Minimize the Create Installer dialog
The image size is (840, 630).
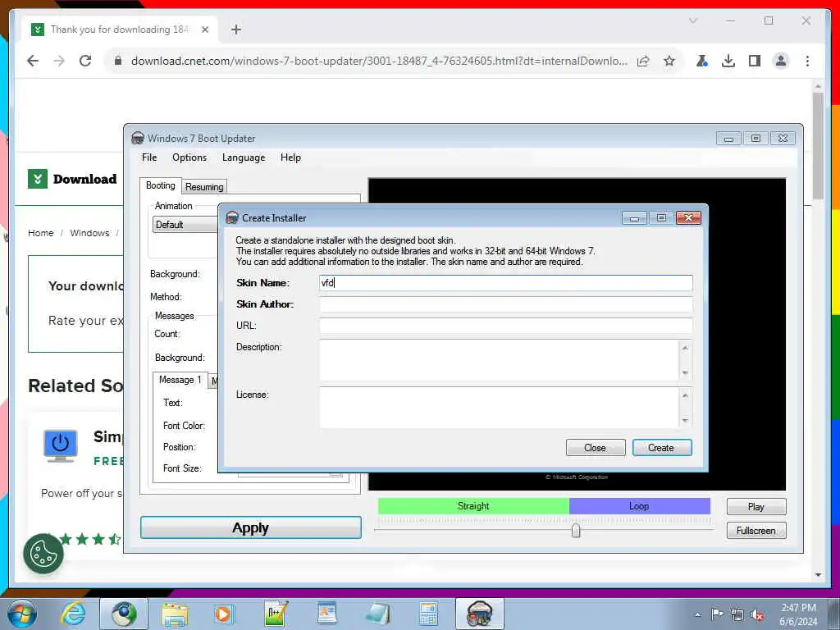pos(634,218)
